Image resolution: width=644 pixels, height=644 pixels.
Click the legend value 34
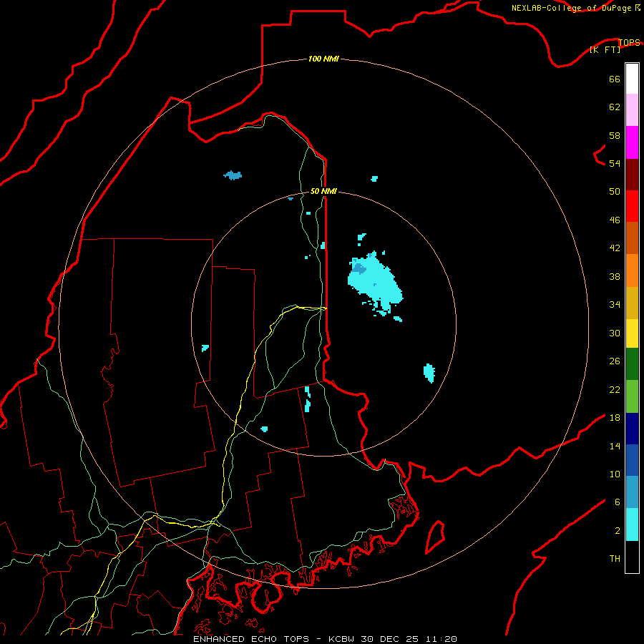pyautogui.click(x=615, y=304)
